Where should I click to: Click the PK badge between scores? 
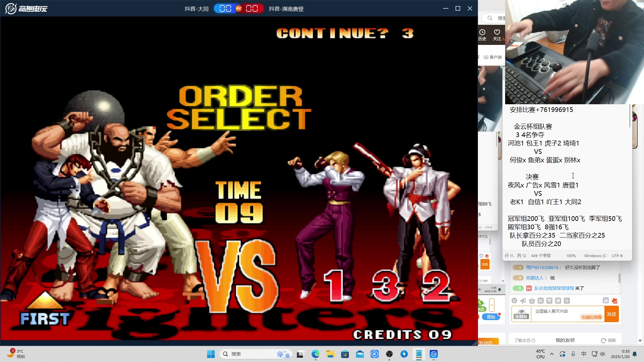239,8
